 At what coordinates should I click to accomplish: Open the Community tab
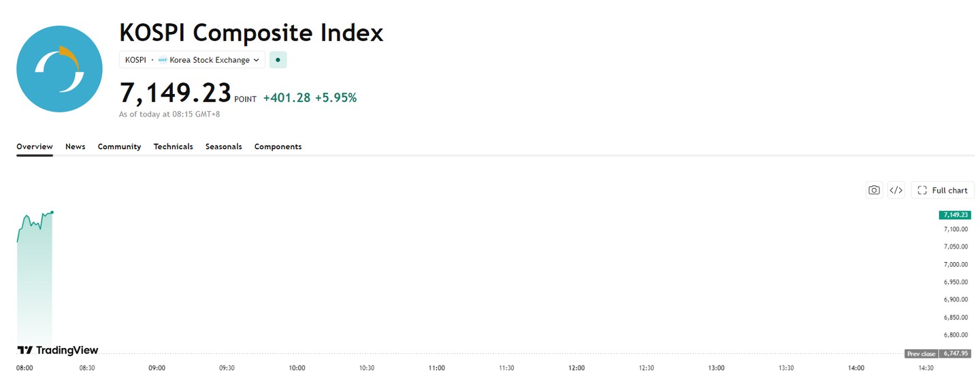[119, 146]
